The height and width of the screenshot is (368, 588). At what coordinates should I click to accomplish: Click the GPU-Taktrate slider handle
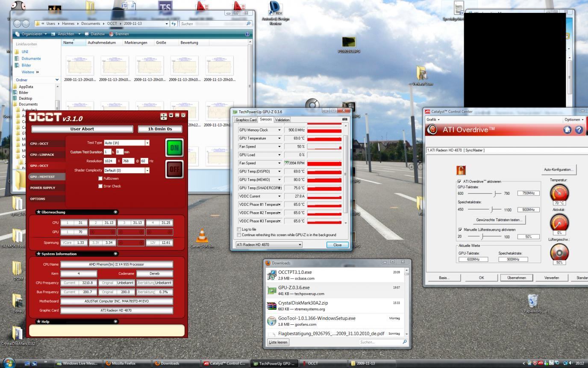click(495, 193)
